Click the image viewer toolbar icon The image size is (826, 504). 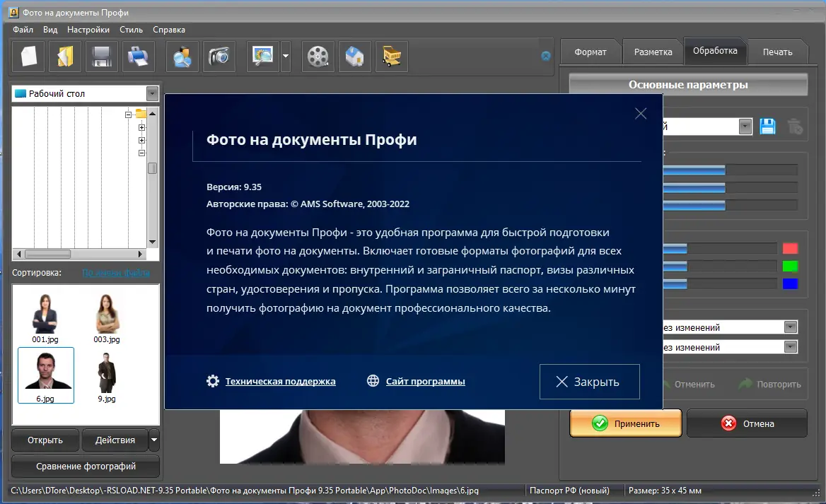[x=263, y=57]
